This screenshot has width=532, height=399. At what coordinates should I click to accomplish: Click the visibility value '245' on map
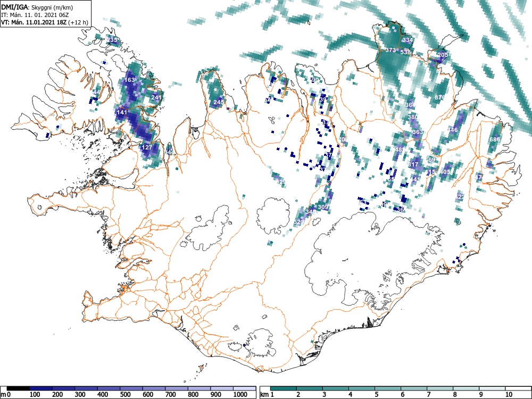[x=219, y=102]
